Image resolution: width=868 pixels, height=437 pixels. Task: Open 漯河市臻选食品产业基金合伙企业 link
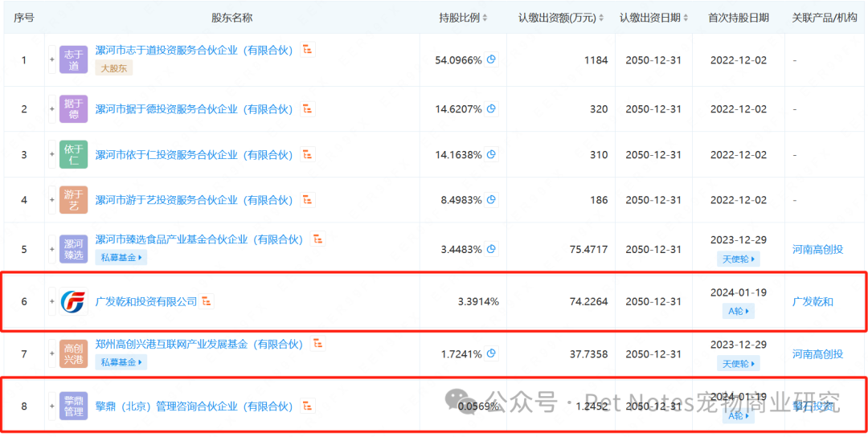point(199,239)
